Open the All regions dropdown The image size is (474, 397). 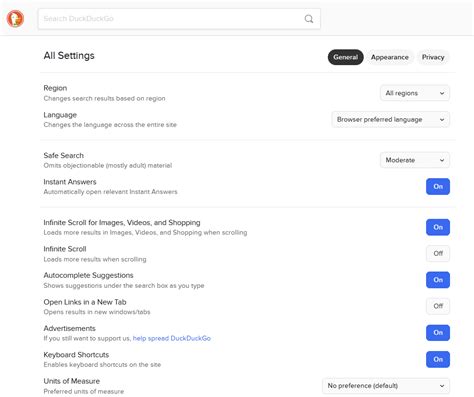[415, 93]
